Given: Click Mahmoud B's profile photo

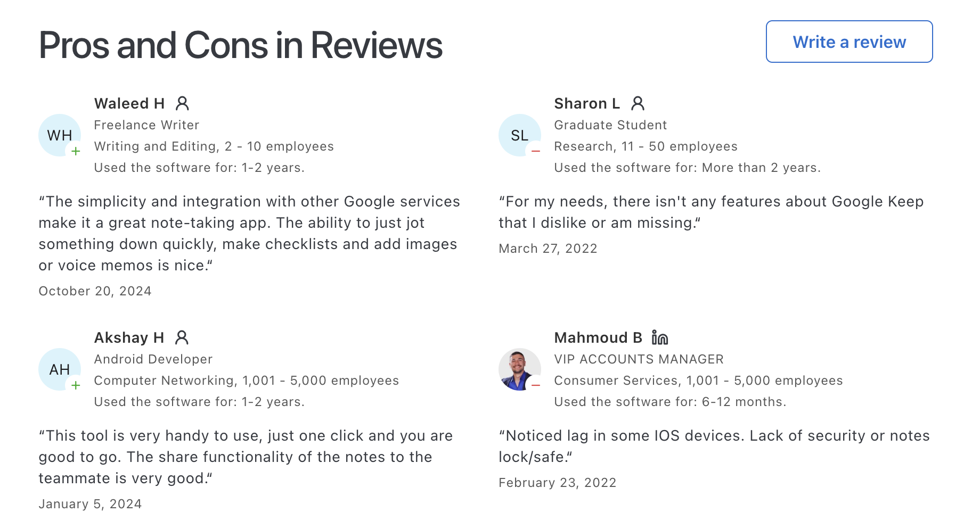Looking at the screenshot, I should coord(518,368).
